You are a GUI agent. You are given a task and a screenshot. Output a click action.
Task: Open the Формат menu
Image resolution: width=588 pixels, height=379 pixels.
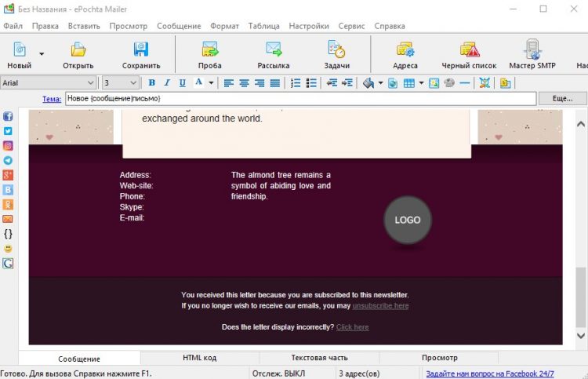pyautogui.click(x=224, y=26)
